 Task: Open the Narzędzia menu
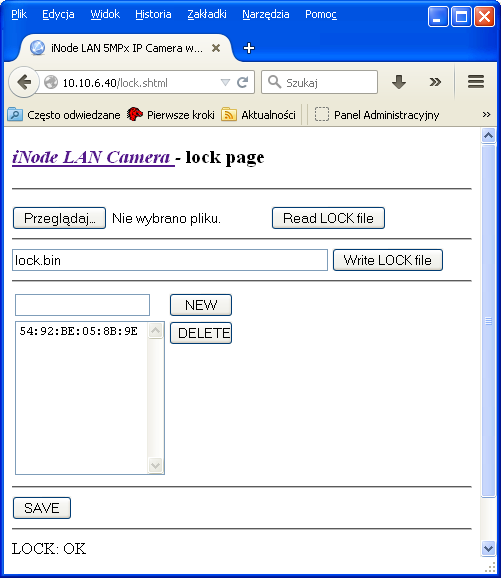click(x=265, y=14)
